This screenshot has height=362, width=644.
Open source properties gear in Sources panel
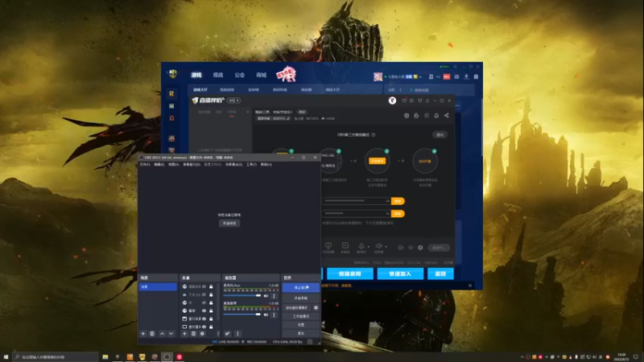202,334
